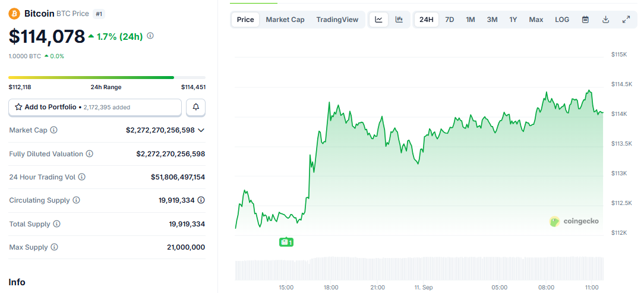This screenshot has height=293, width=644.
Task: Click the 2,172,395 added text
Action: [x=107, y=107]
